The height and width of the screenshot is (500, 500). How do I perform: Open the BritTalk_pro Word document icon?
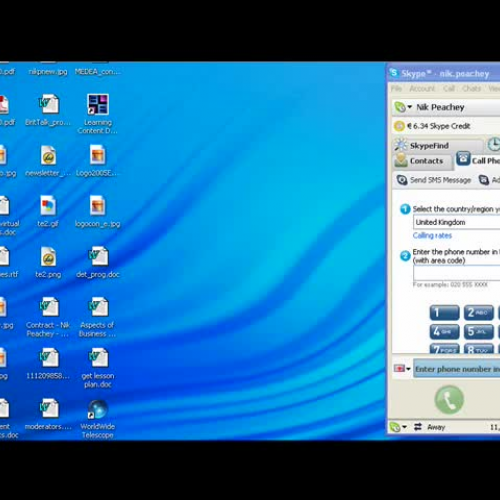[49, 104]
